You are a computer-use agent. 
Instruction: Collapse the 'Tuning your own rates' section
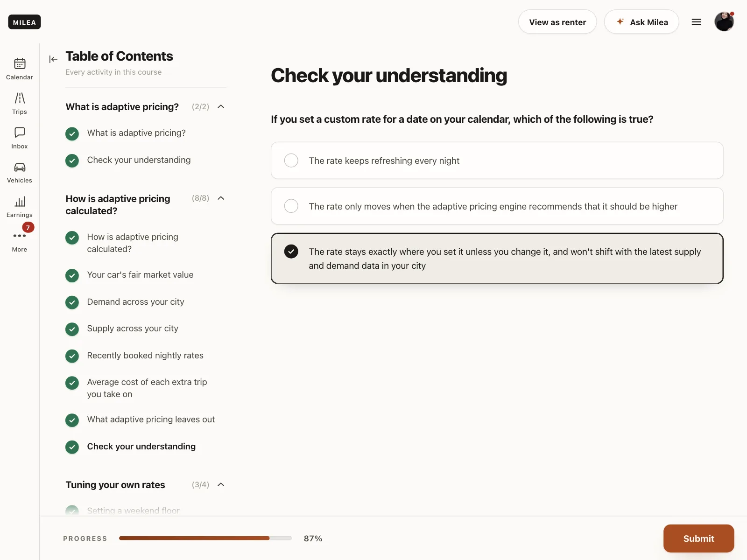click(221, 484)
